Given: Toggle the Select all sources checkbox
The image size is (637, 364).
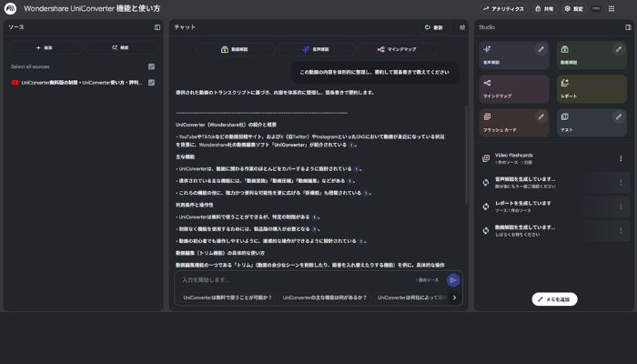Looking at the screenshot, I should click(152, 66).
